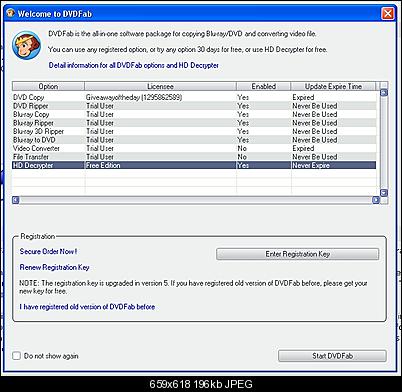Select the Bluray Ripper option row

(194, 123)
